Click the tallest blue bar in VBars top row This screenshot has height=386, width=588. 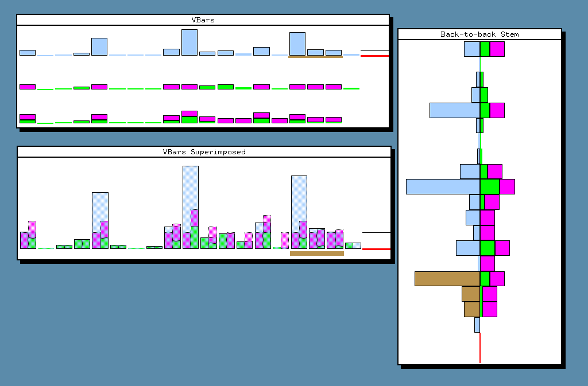(x=189, y=42)
